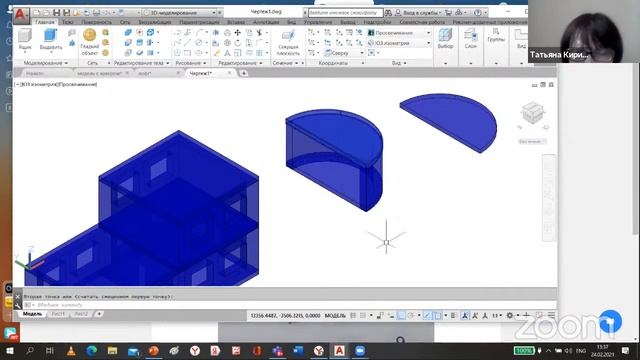Click the binoculars search icon in title bar
This screenshot has width=640, height=360.
(x=388, y=13)
